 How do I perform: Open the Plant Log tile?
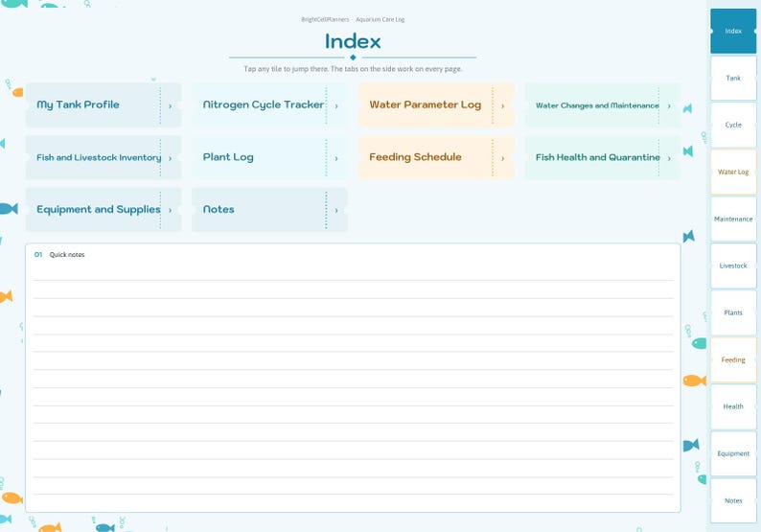pyautogui.click(x=269, y=157)
